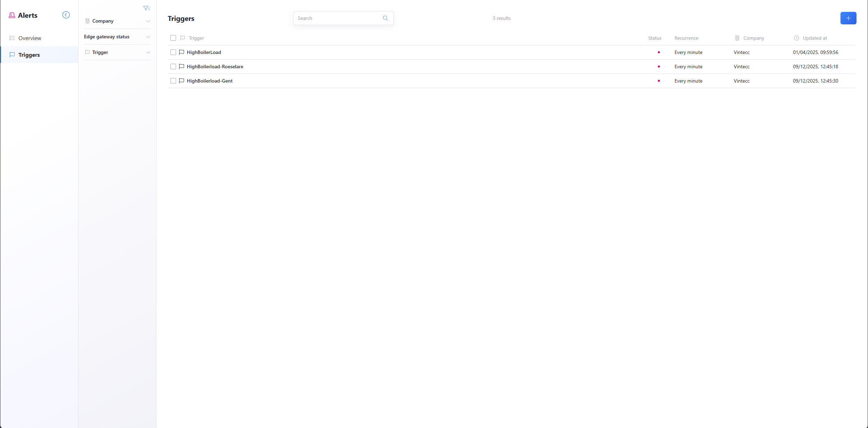The image size is (868, 428).
Task: Check the HighBoilerload-Gent row checkbox
Action: (x=173, y=81)
